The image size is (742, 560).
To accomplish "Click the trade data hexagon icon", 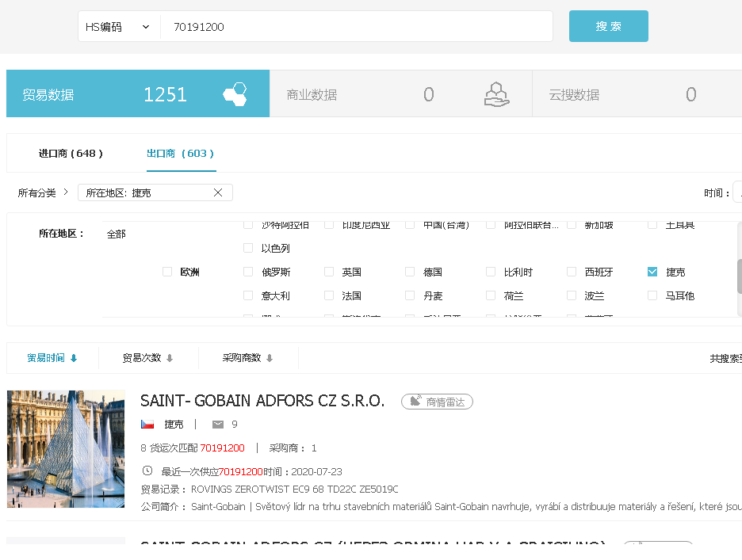I will coord(235,94).
